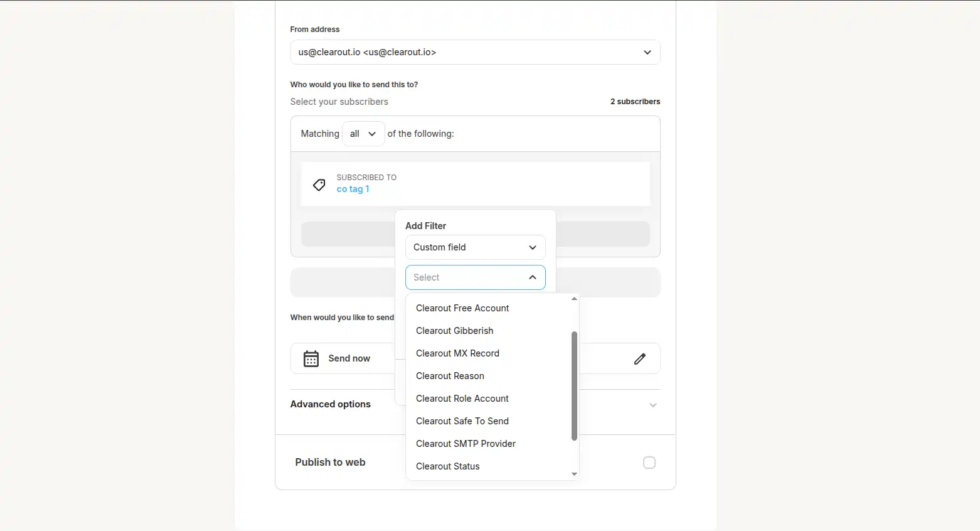Open the From address dropdown
This screenshot has height=531, width=980.
pyautogui.click(x=475, y=52)
